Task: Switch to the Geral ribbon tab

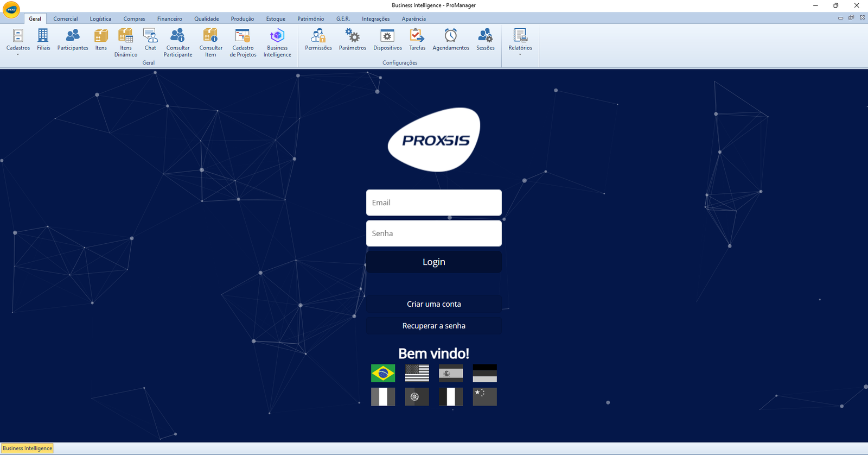Action: click(x=35, y=18)
